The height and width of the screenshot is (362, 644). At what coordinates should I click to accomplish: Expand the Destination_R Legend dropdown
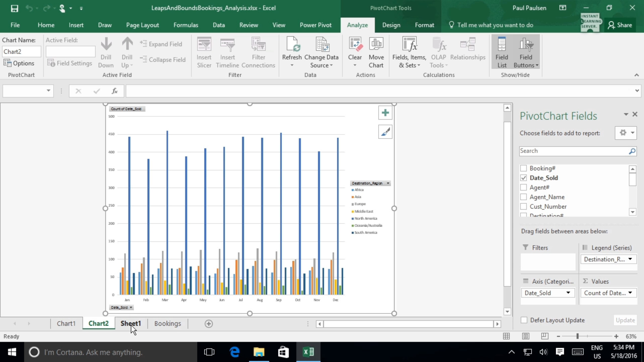[630, 259]
